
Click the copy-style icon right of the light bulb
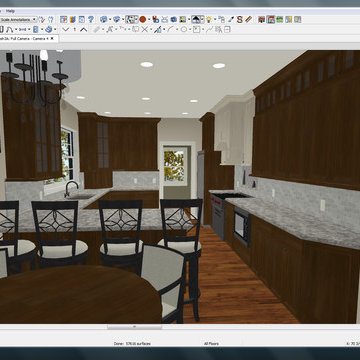[222, 19]
